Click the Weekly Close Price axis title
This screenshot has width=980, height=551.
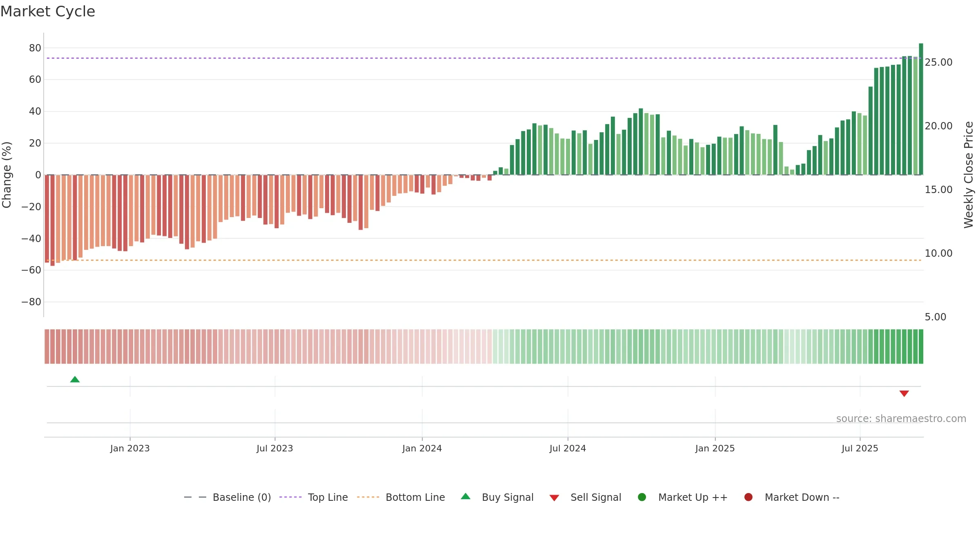[969, 175]
